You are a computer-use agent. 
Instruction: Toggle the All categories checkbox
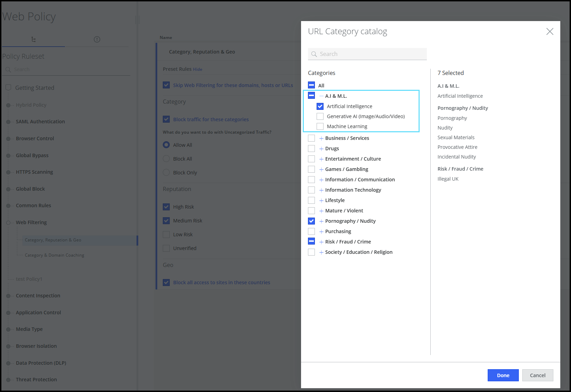[x=311, y=85]
